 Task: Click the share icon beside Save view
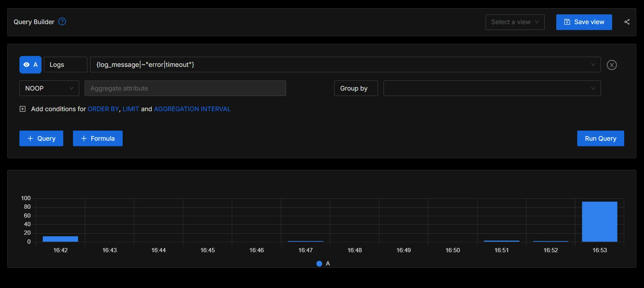pyautogui.click(x=627, y=22)
